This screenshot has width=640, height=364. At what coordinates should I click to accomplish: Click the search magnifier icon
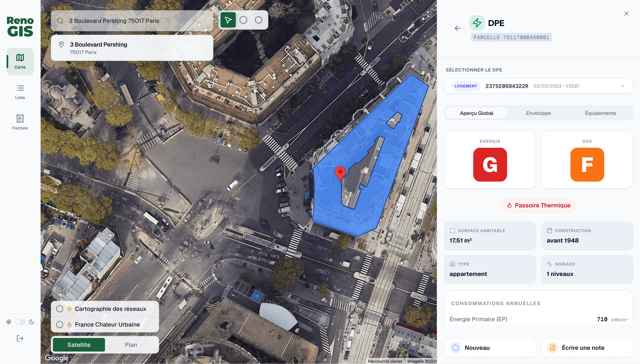pyautogui.click(x=60, y=21)
